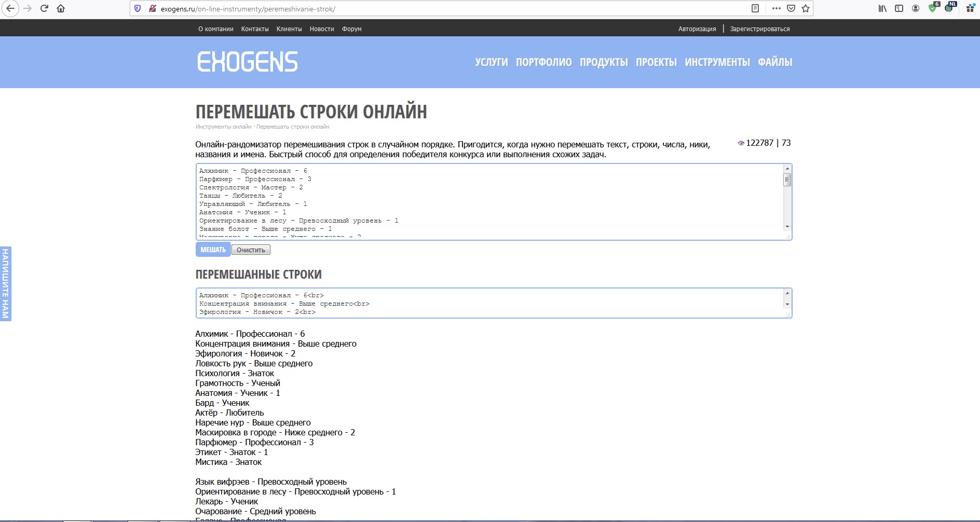Click result line Ловкость рук - Выше среднего
The width and height of the screenshot is (980, 522).
254,363
